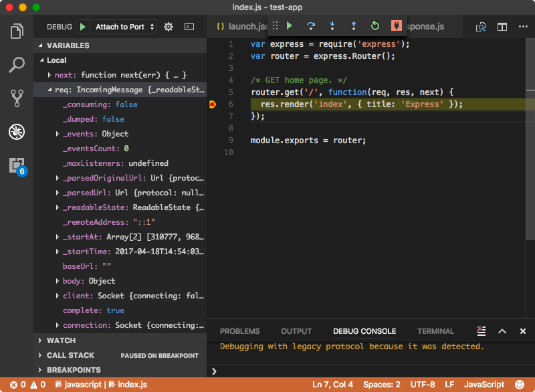Select the _consuming: false variable

pyautogui.click(x=120, y=104)
